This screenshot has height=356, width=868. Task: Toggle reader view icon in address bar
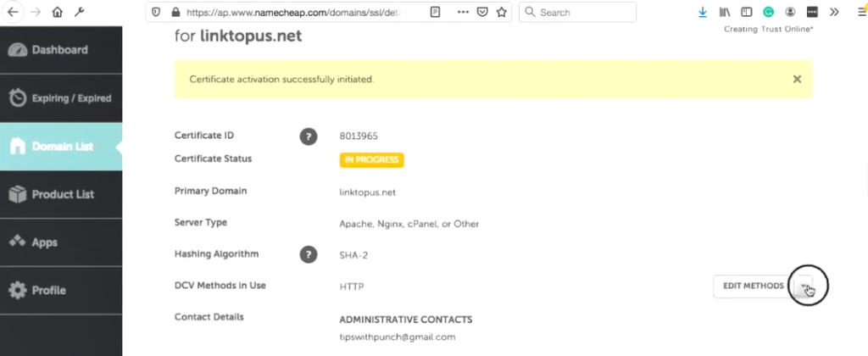click(x=435, y=12)
